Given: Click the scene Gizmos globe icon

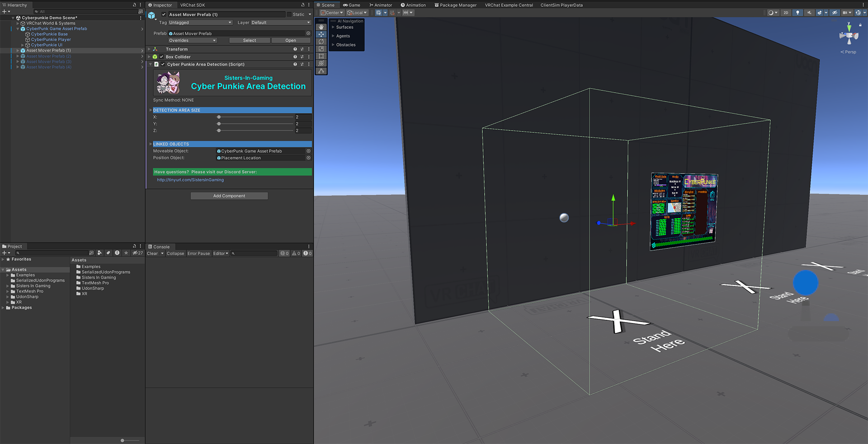Looking at the screenshot, I should [x=858, y=13].
